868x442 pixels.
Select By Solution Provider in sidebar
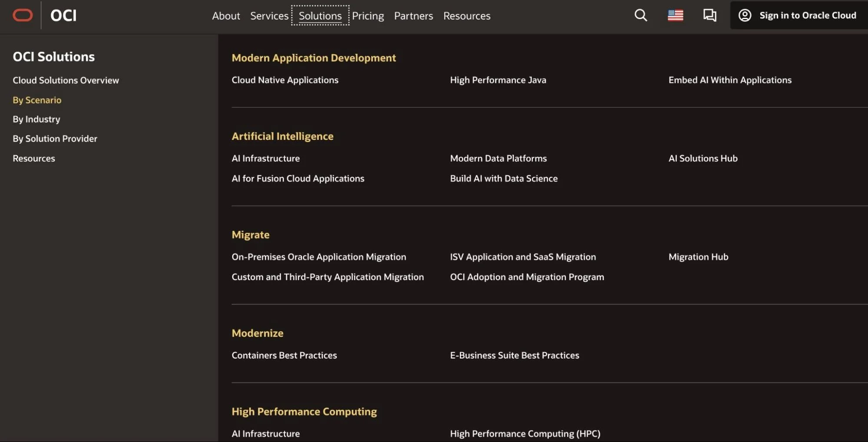(55, 139)
